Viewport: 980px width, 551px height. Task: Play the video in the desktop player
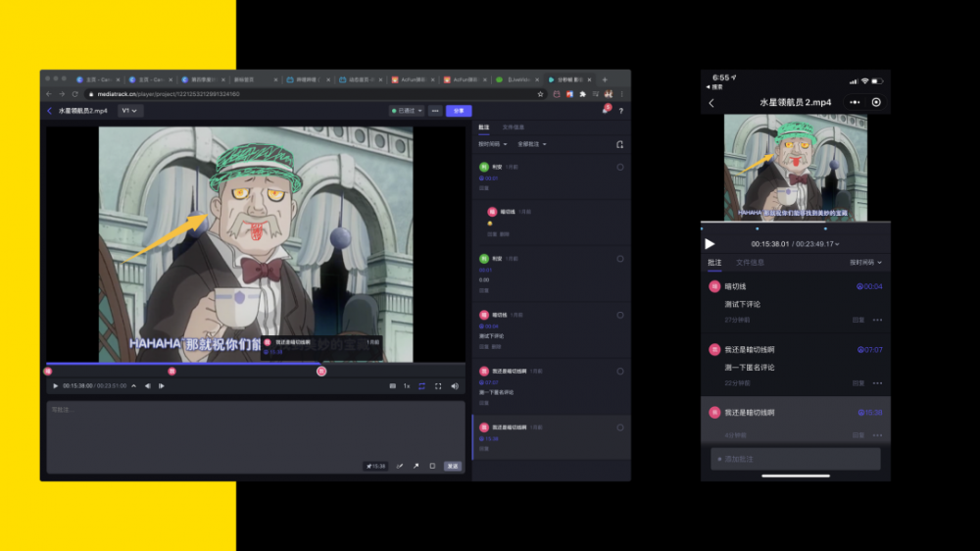tap(55, 386)
